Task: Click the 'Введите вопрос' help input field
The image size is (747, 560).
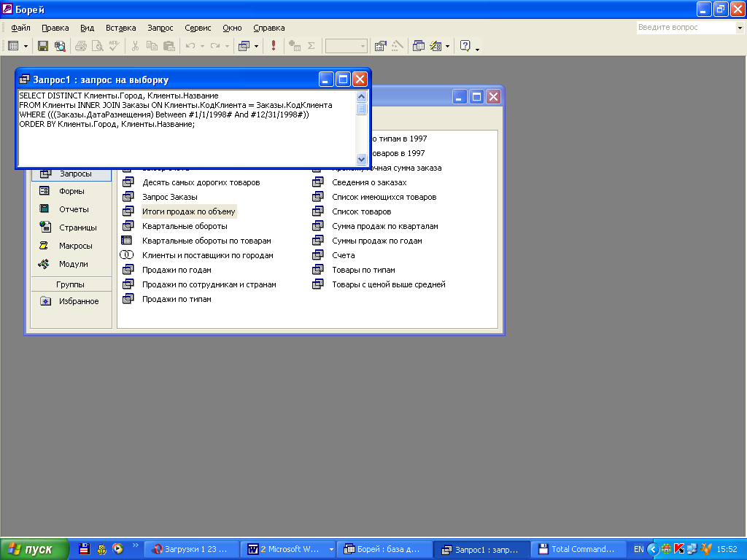Action: coord(686,28)
